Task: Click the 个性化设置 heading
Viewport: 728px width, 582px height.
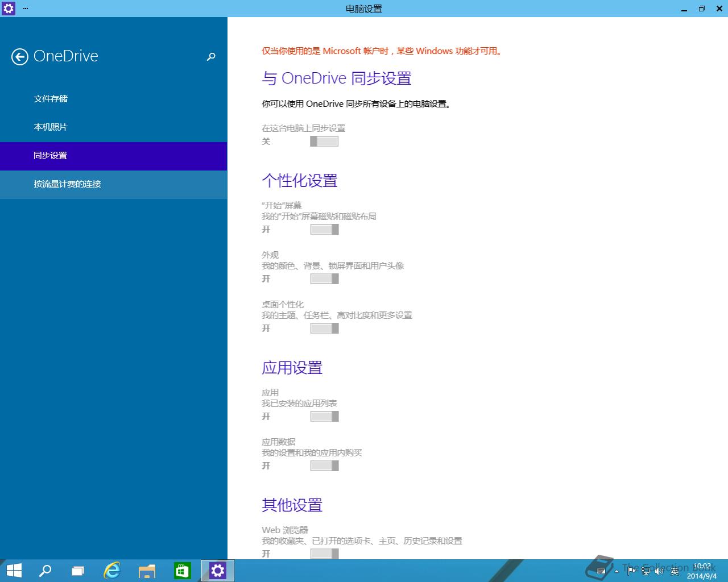Action: pyautogui.click(x=300, y=181)
